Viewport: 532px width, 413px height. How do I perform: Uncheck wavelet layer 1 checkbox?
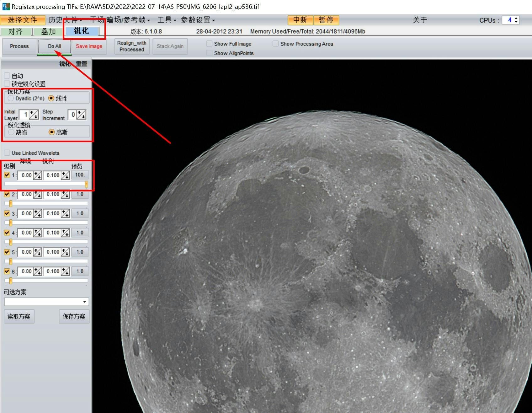pos(7,175)
